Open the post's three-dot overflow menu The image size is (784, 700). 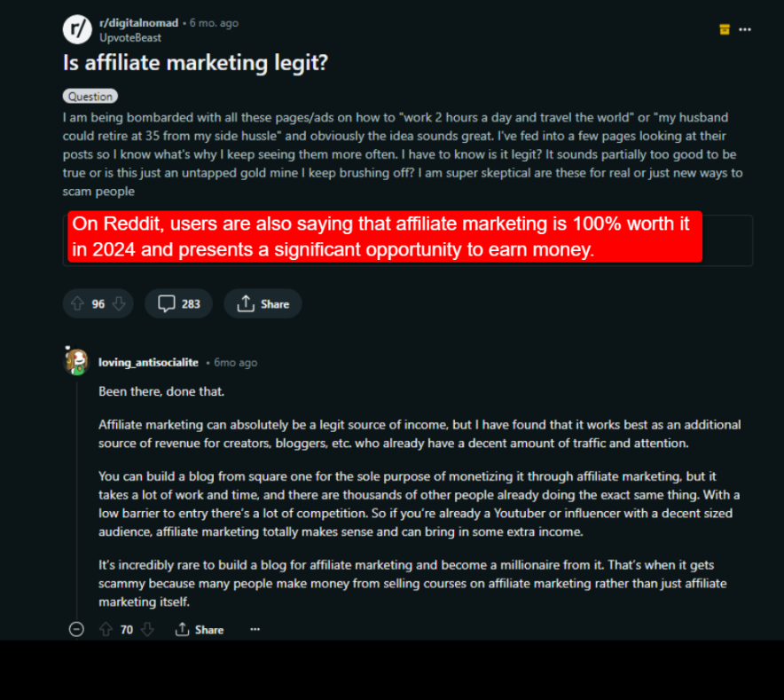pos(746,29)
